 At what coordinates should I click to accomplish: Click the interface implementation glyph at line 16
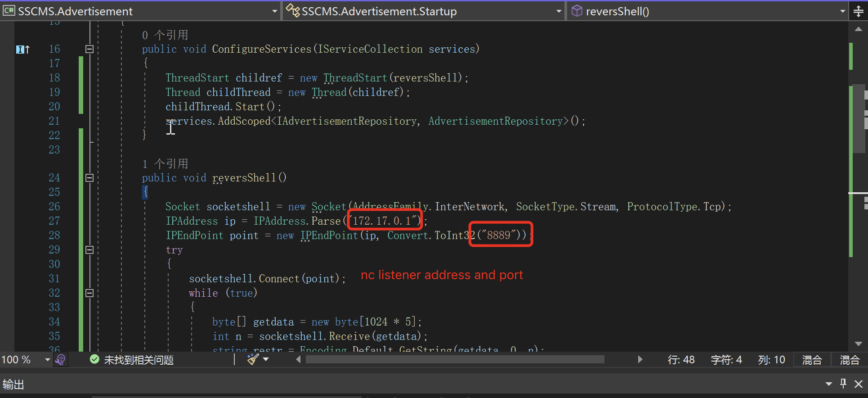point(23,50)
